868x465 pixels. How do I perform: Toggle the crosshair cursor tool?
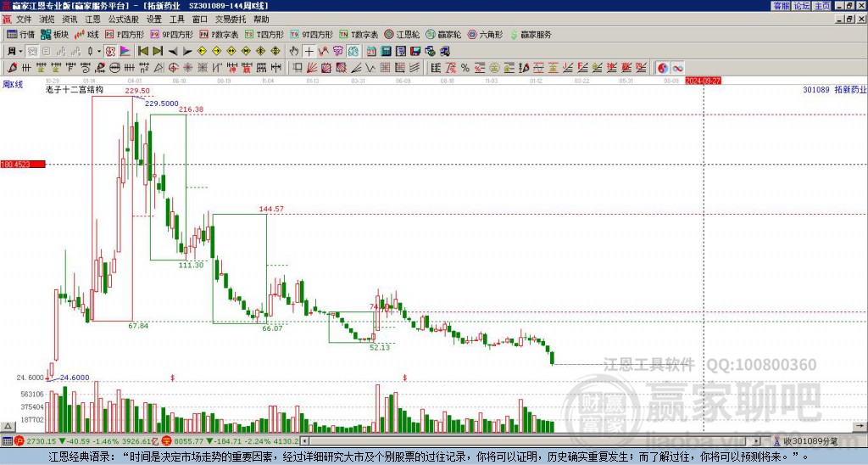(x=309, y=52)
